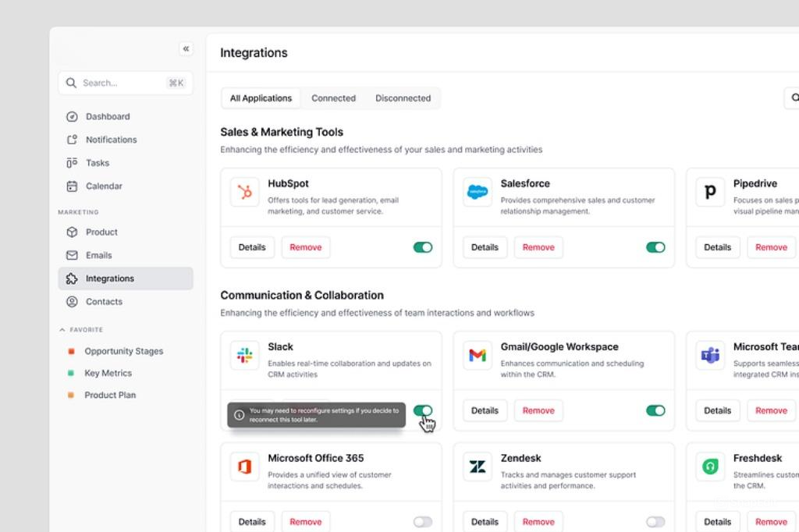Click the Gmail logo icon
Screen dimensions: 799x532
[x=477, y=355]
